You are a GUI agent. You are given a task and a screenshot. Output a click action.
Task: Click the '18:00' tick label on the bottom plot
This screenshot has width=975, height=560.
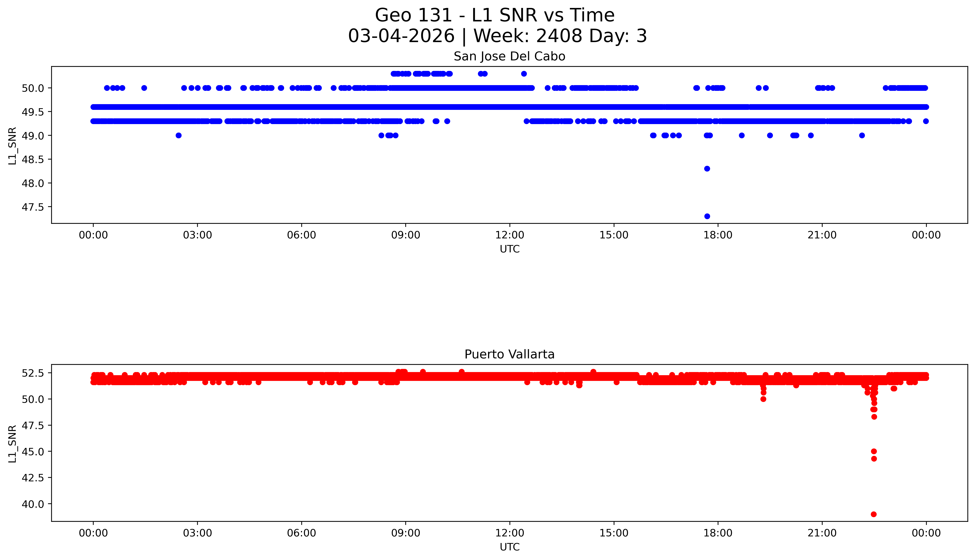point(718,533)
